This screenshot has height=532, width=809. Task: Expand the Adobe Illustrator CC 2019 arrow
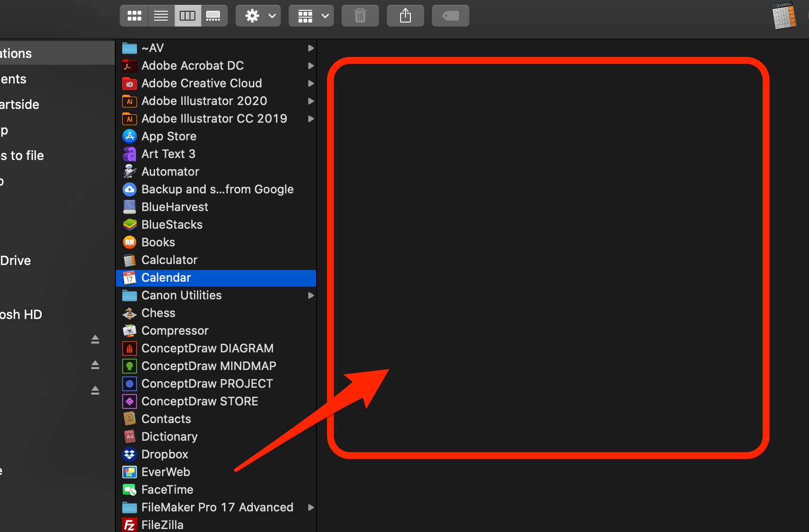click(311, 119)
